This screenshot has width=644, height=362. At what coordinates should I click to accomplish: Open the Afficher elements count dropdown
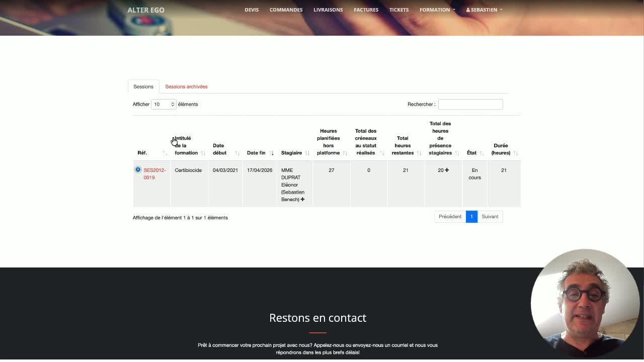click(164, 104)
